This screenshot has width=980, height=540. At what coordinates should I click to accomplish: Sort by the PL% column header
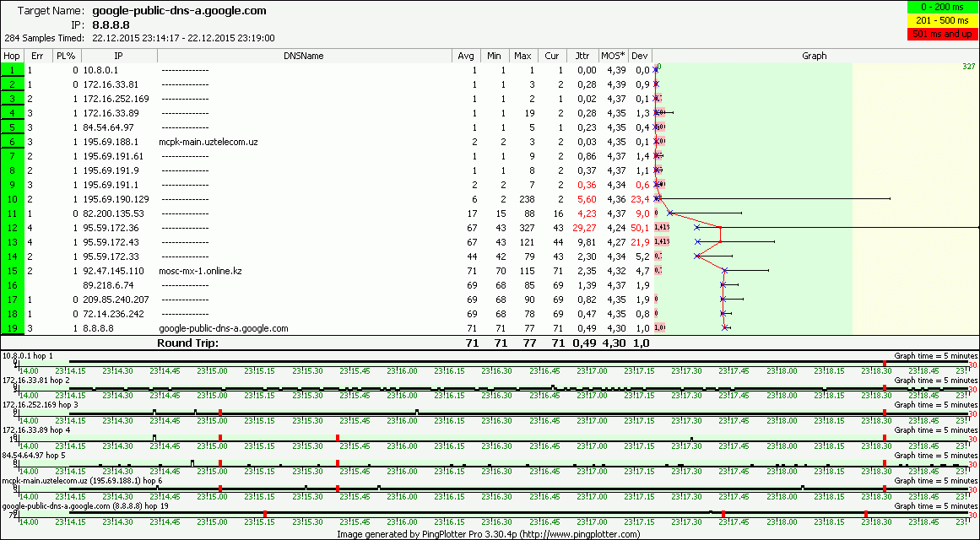[65, 56]
